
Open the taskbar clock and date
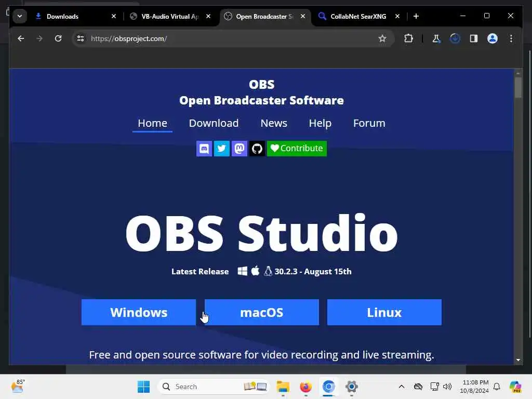474,387
